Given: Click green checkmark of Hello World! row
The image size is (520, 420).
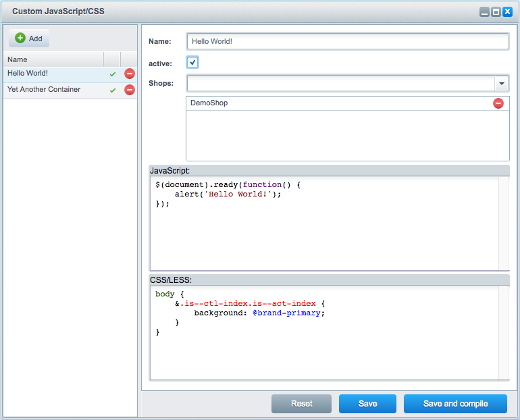Looking at the screenshot, I should (113, 74).
